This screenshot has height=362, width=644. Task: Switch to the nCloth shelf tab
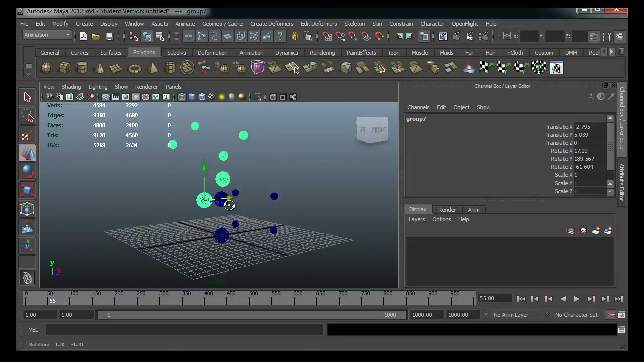tap(515, 53)
